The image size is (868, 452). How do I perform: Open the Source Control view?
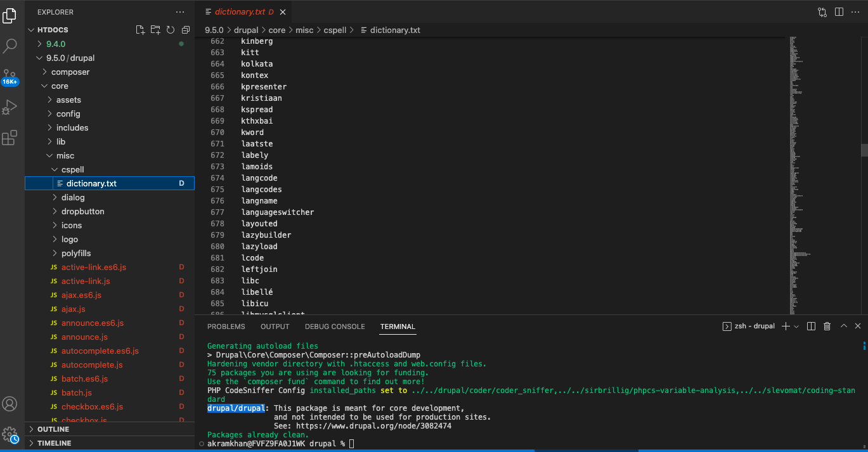(10, 75)
